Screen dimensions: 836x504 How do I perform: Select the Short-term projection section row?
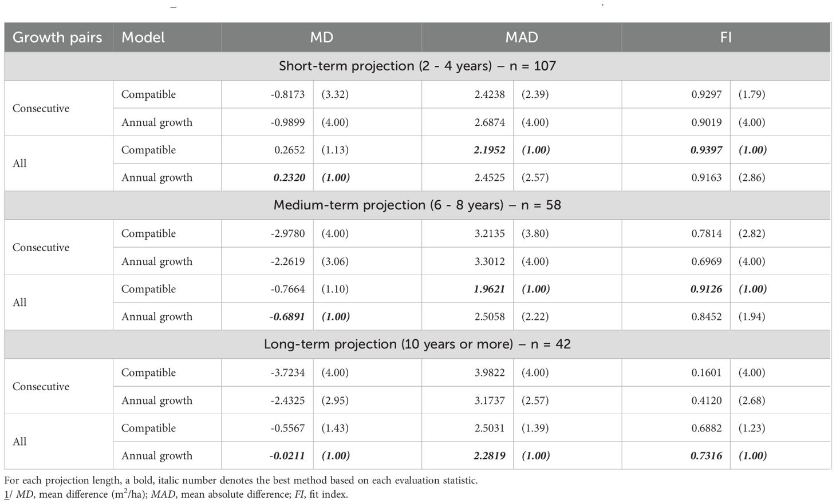[x=417, y=66]
